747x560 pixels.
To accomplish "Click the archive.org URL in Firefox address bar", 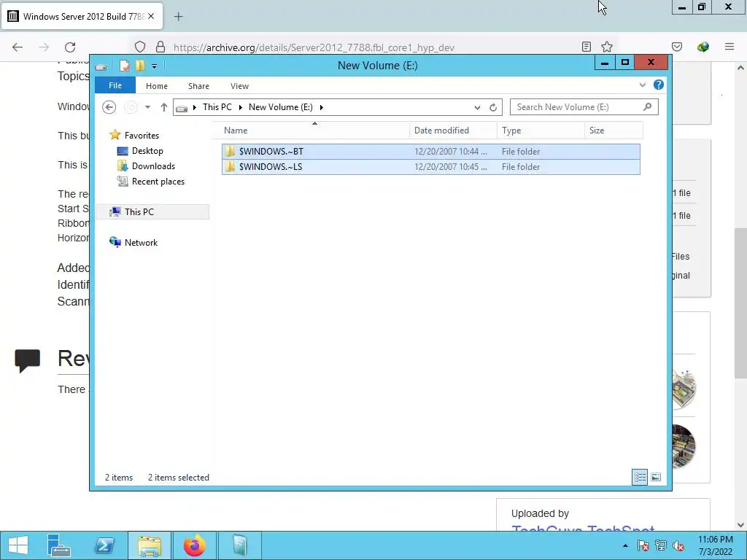I will (x=314, y=47).
